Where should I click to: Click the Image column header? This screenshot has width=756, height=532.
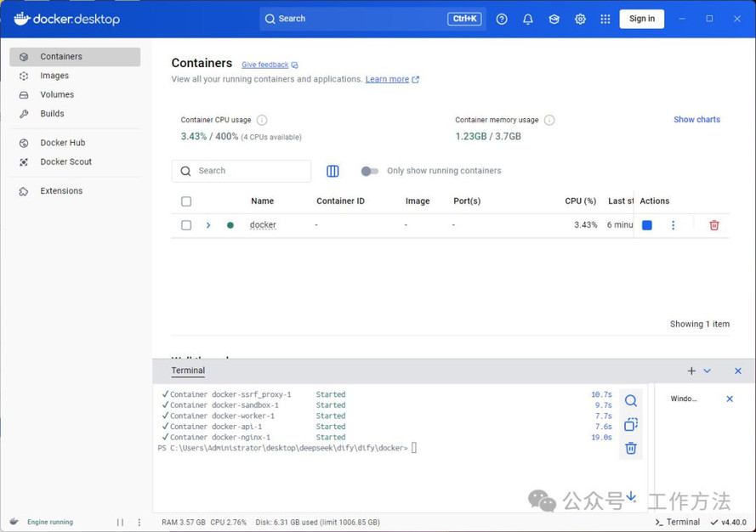tap(418, 201)
